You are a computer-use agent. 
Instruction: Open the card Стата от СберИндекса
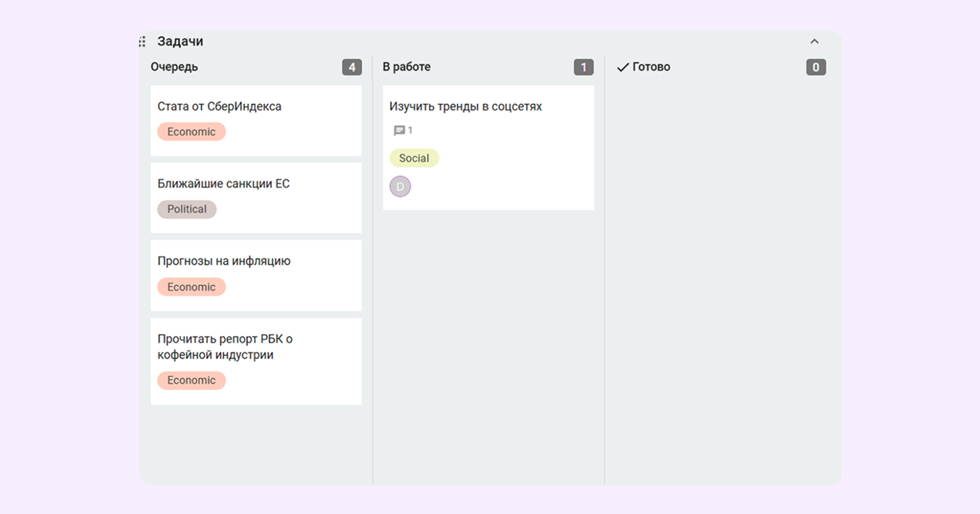click(x=219, y=107)
